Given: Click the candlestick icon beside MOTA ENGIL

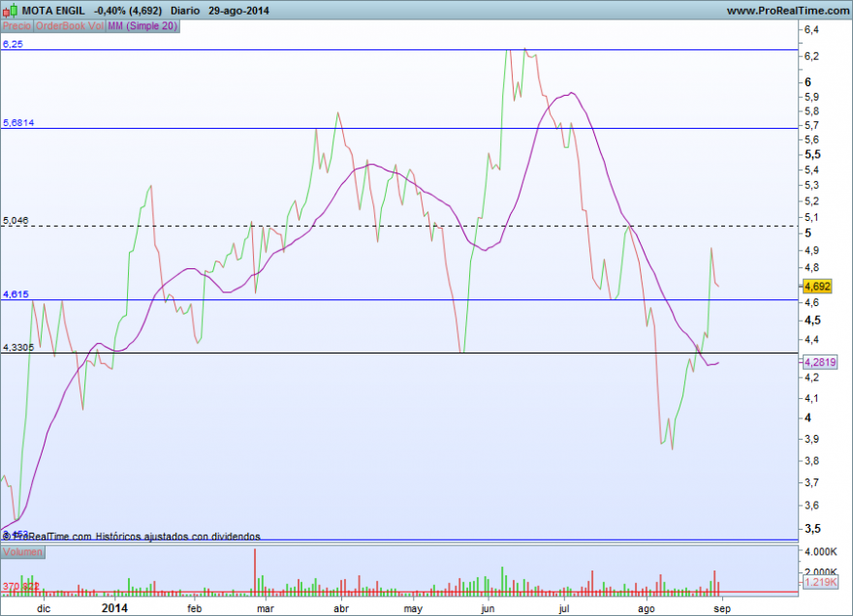Looking at the screenshot, I should tap(10, 11).
